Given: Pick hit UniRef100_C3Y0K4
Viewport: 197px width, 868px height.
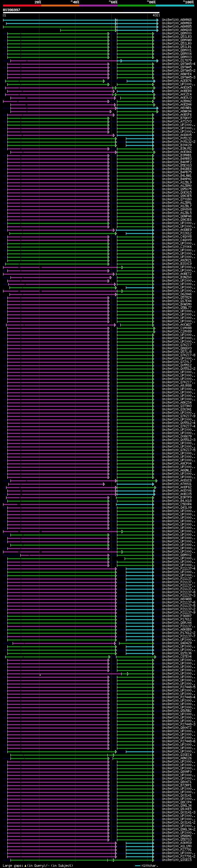Looking at the screenshot, I should [x=177, y=247].
